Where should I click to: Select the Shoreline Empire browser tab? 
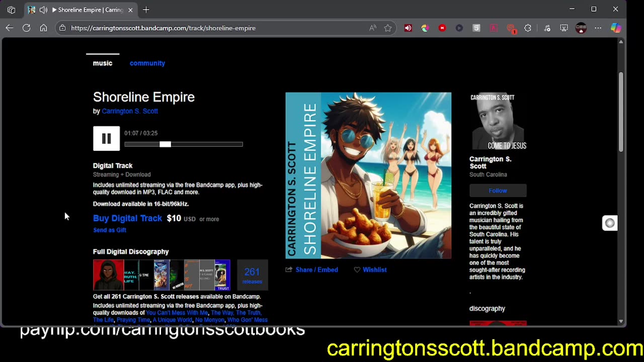tap(80, 10)
